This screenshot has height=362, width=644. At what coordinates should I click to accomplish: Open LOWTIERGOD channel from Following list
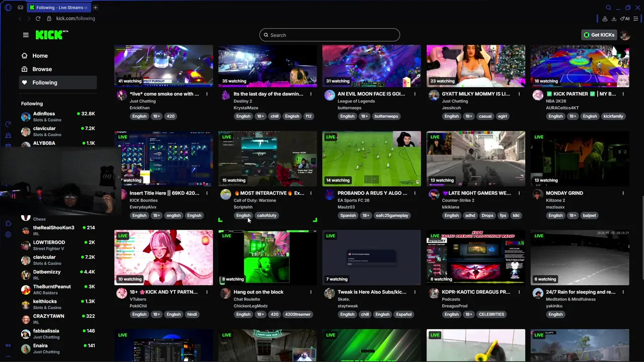coord(58,245)
